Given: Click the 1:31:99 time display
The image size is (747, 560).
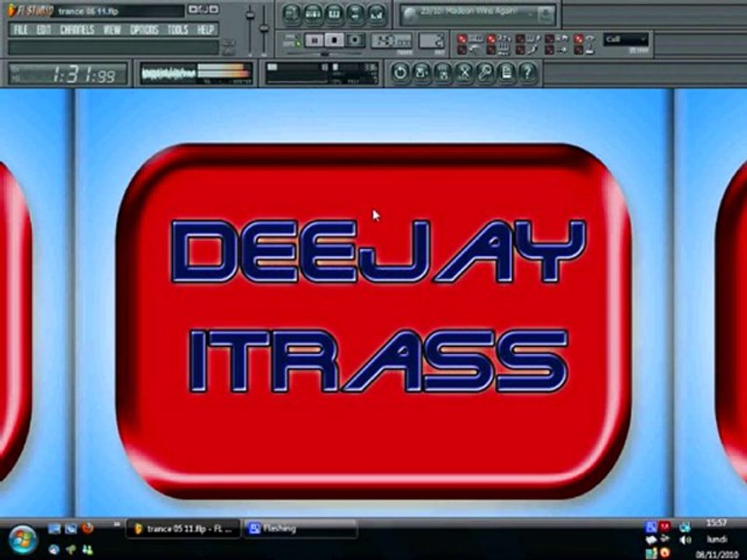Looking at the screenshot, I should pyautogui.click(x=68, y=75).
